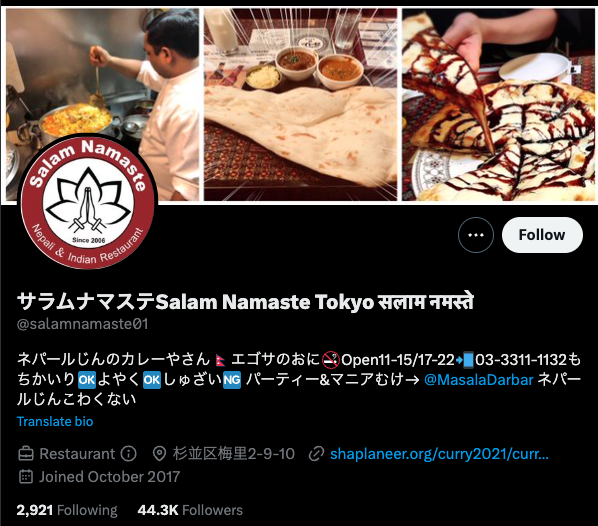This screenshot has width=598, height=526.
Task: Open banner photo of chocolate-drizzled naan
Action: 498,105
